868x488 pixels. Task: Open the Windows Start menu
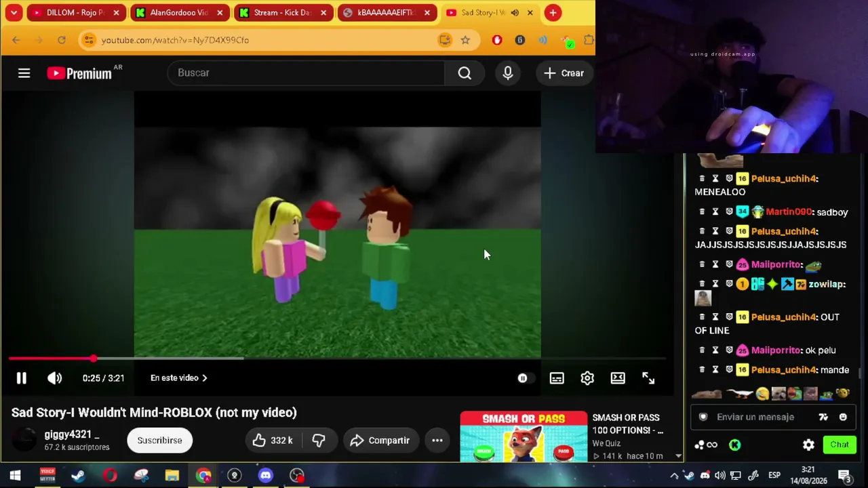[15, 475]
